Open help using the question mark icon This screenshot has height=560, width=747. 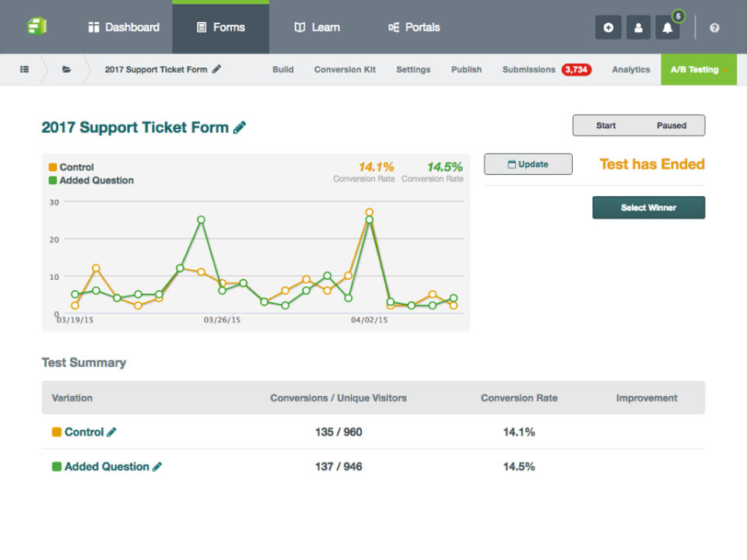714,27
